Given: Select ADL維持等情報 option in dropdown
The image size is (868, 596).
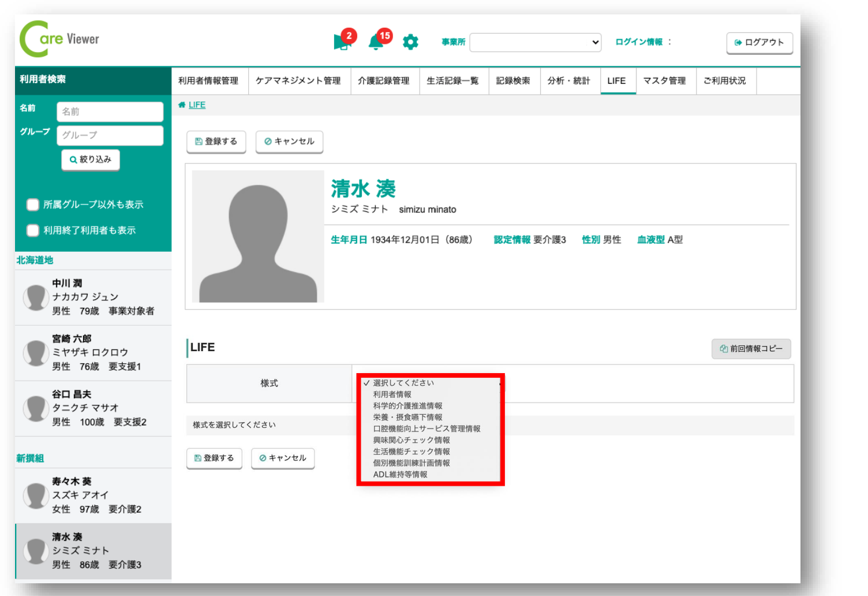Looking at the screenshot, I should tap(400, 475).
